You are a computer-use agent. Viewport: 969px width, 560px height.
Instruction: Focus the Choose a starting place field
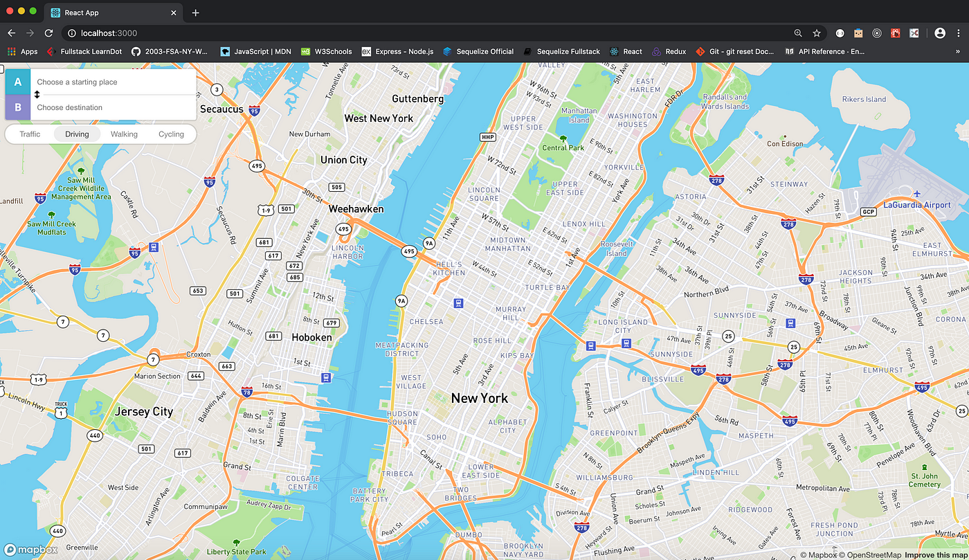coord(114,82)
